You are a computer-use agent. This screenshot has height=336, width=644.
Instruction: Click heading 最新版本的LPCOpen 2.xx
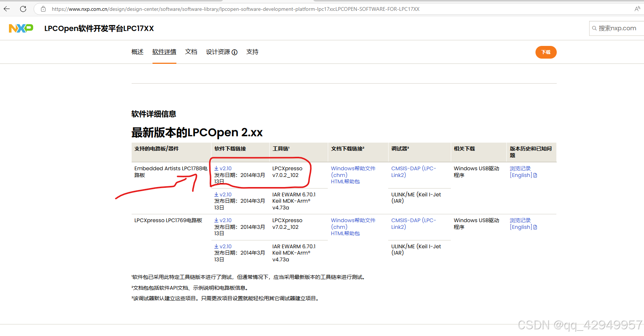tap(197, 133)
